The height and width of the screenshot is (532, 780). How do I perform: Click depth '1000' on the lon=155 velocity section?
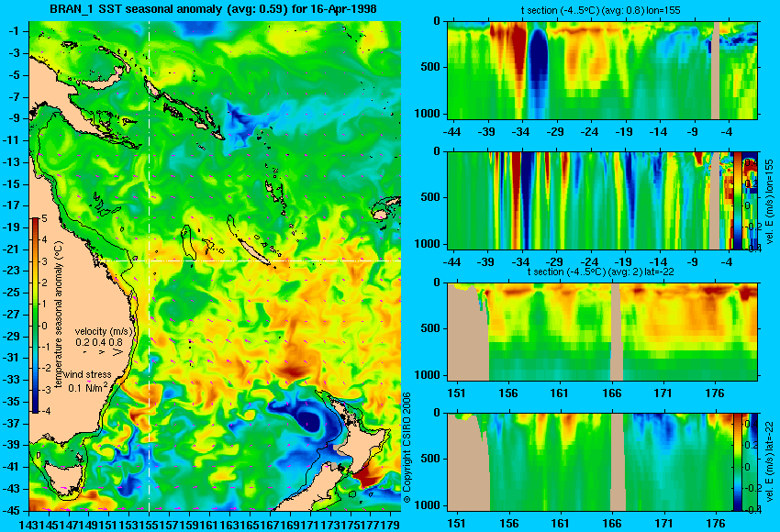point(428,244)
